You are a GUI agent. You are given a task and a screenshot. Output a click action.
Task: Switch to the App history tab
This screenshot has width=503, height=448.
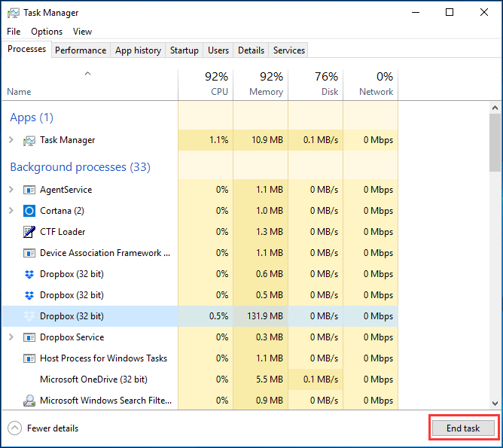click(138, 50)
